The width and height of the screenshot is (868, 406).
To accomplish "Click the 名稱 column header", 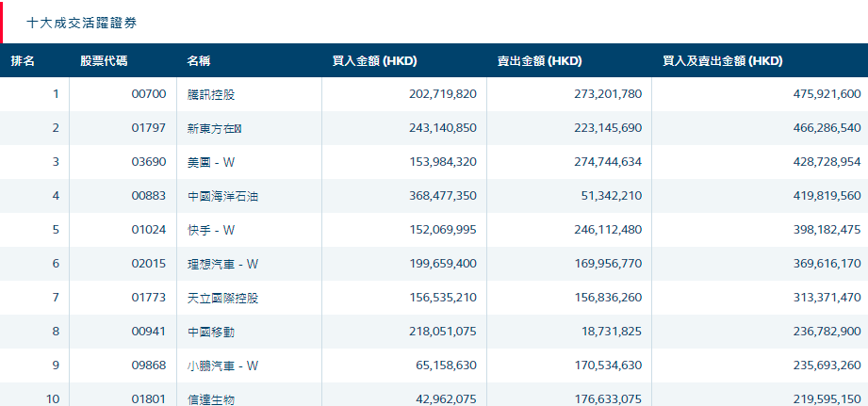I will coord(198,61).
